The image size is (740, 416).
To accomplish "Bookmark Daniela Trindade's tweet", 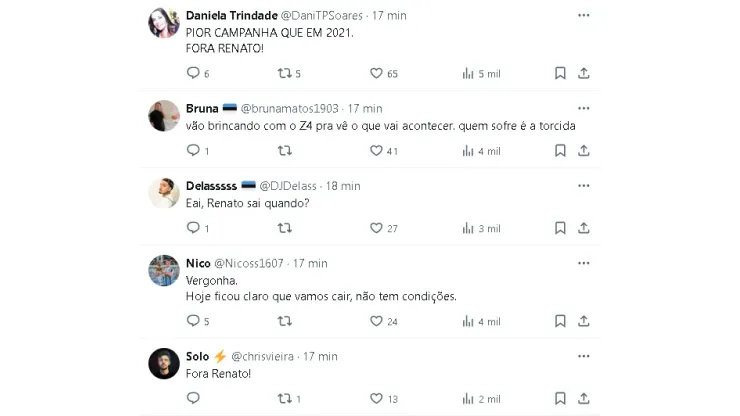I will (x=560, y=73).
